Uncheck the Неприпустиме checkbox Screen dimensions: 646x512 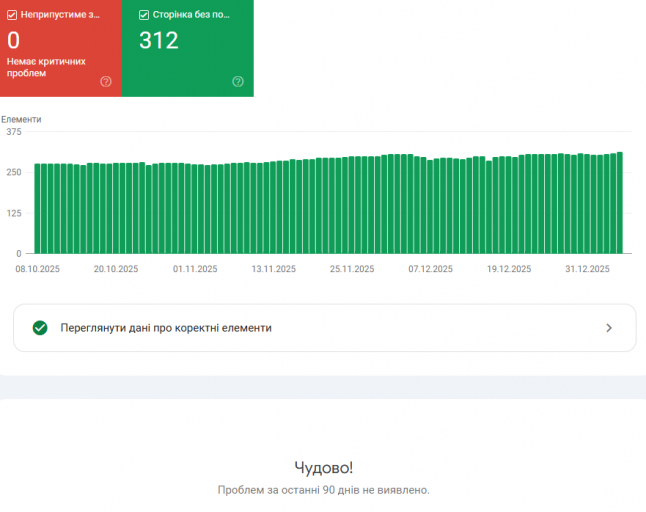[12, 15]
